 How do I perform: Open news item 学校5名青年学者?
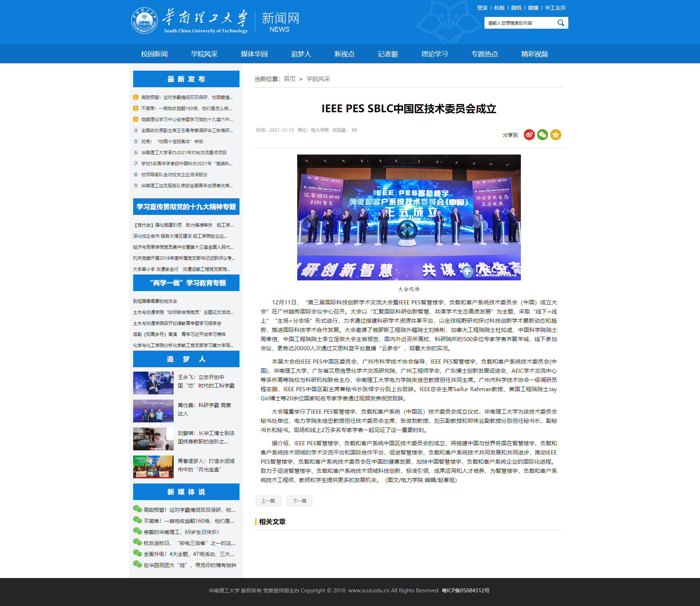tap(187, 164)
